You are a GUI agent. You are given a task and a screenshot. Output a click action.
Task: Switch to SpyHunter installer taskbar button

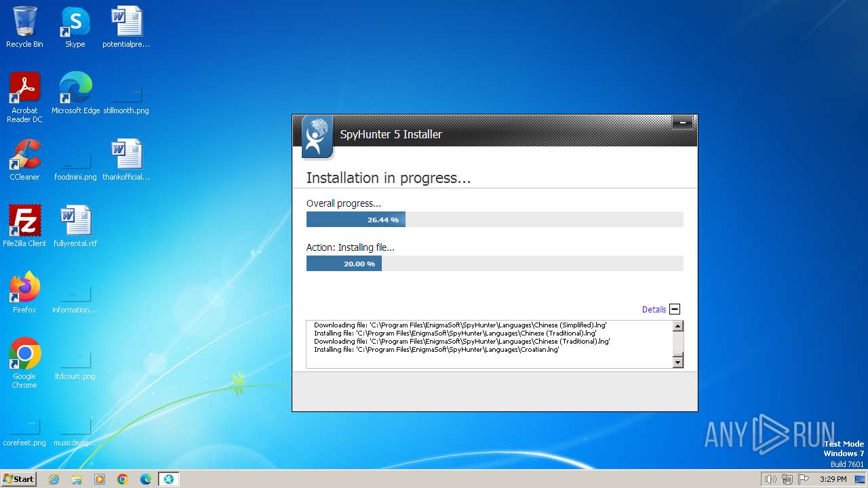(169, 479)
